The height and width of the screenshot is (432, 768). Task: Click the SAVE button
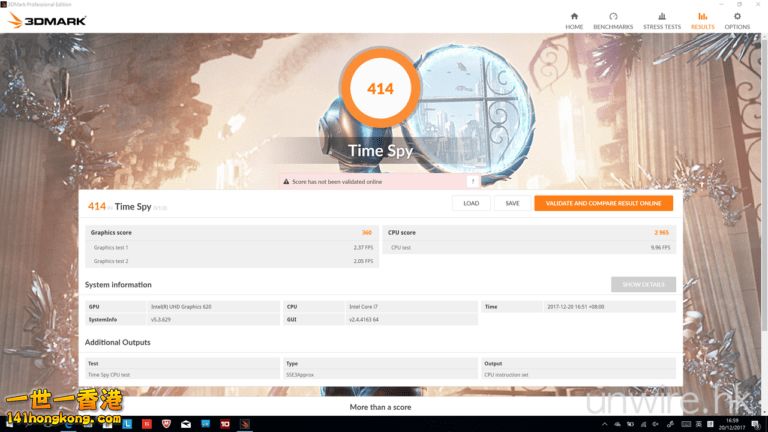(512, 203)
